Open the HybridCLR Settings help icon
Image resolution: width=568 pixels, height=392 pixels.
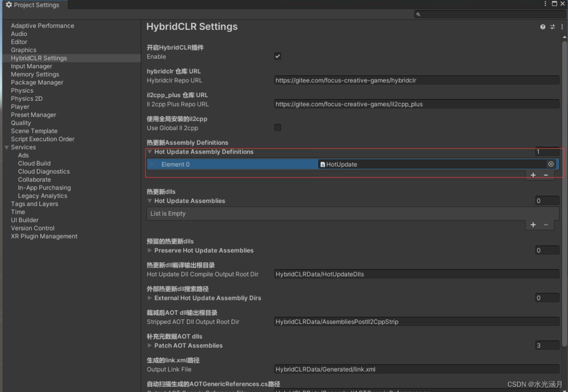[542, 27]
